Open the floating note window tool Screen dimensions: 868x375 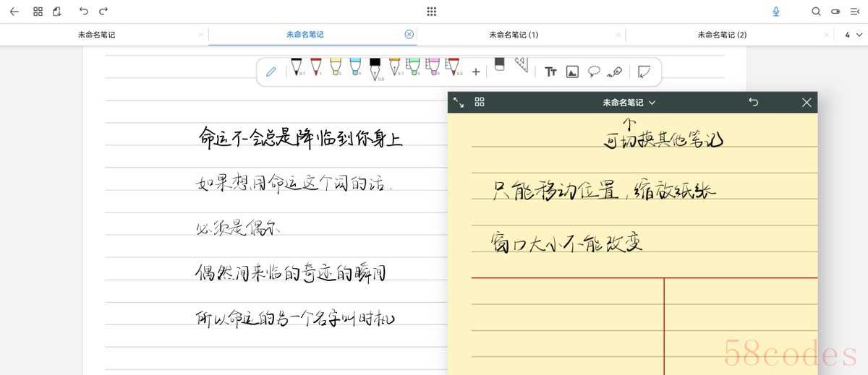[x=644, y=72]
